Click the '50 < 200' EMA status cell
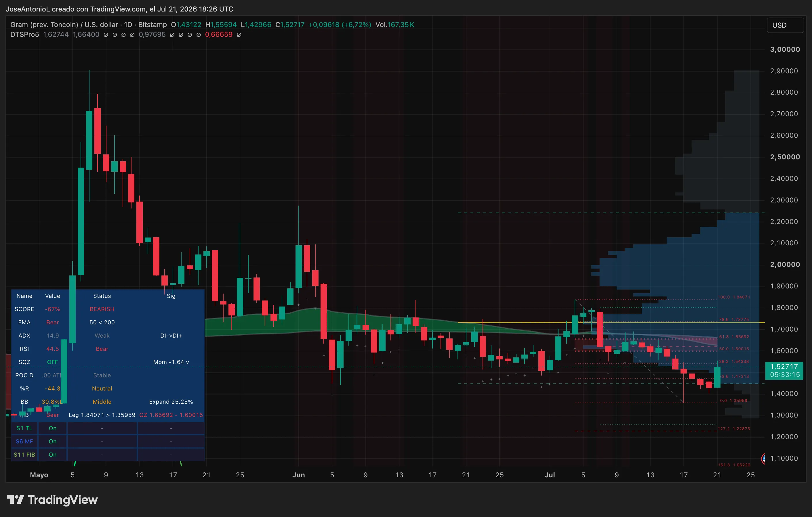Viewport: 812px width, 517px height. 102,322
